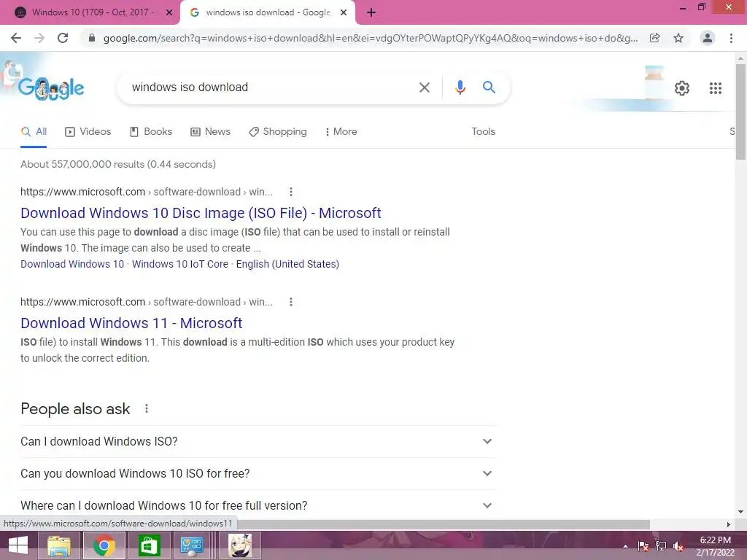Click the Chrome address bar URL
Viewport: 747px width, 560px height.
pos(370,38)
